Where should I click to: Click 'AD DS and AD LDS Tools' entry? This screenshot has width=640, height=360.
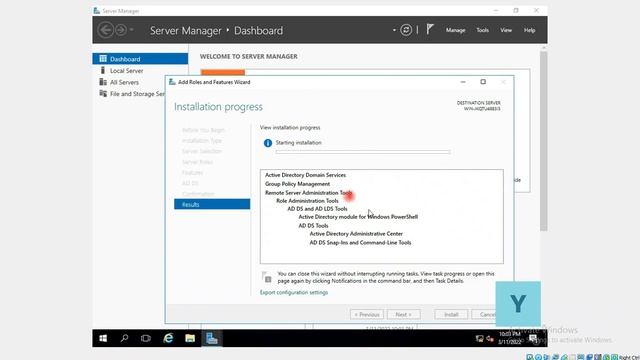point(317,209)
